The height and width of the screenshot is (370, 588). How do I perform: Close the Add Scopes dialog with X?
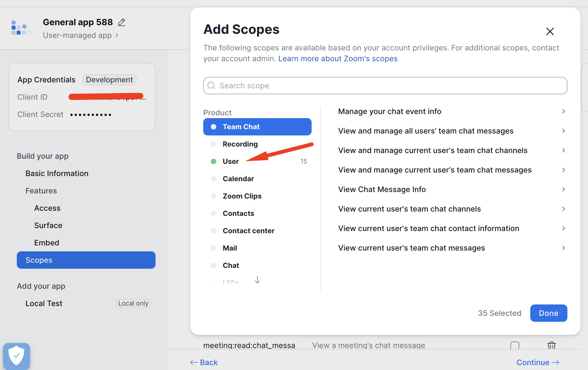coord(550,31)
